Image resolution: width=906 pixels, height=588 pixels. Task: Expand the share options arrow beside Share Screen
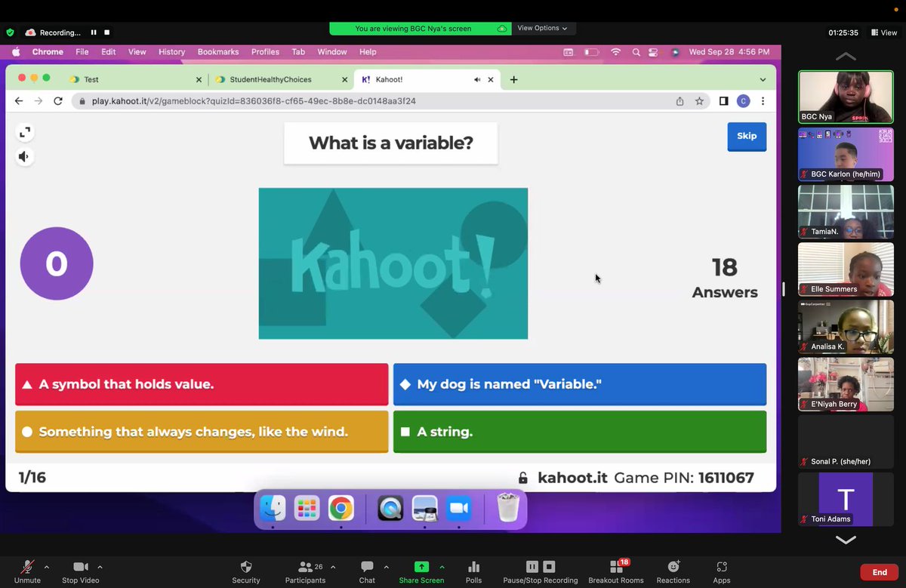[442, 567]
